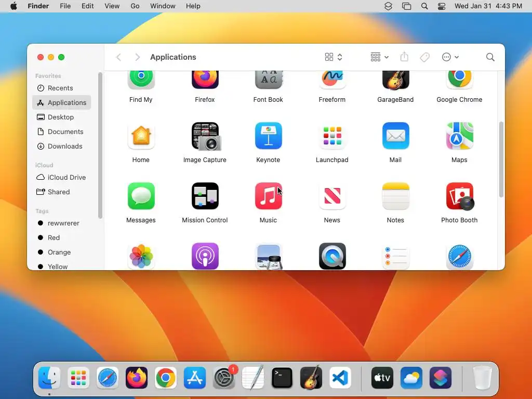This screenshot has width=532, height=399.
Task: Open Shortcuts from the Dock
Action: pyautogui.click(x=441, y=378)
